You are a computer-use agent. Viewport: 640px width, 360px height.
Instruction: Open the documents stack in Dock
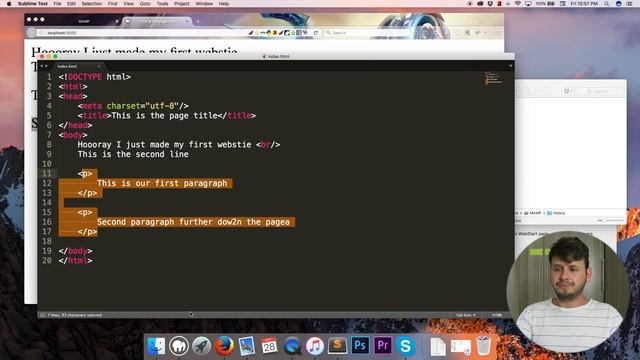click(x=438, y=346)
